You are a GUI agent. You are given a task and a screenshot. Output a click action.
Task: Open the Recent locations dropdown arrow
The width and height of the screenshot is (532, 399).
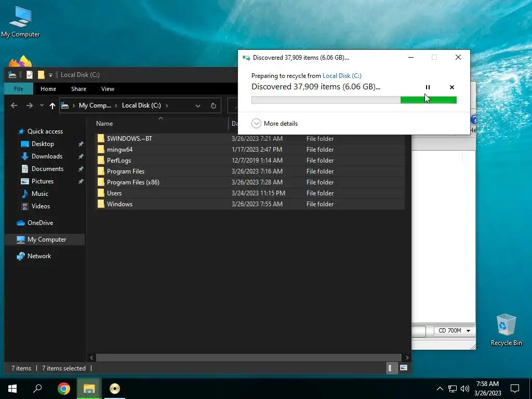point(42,105)
